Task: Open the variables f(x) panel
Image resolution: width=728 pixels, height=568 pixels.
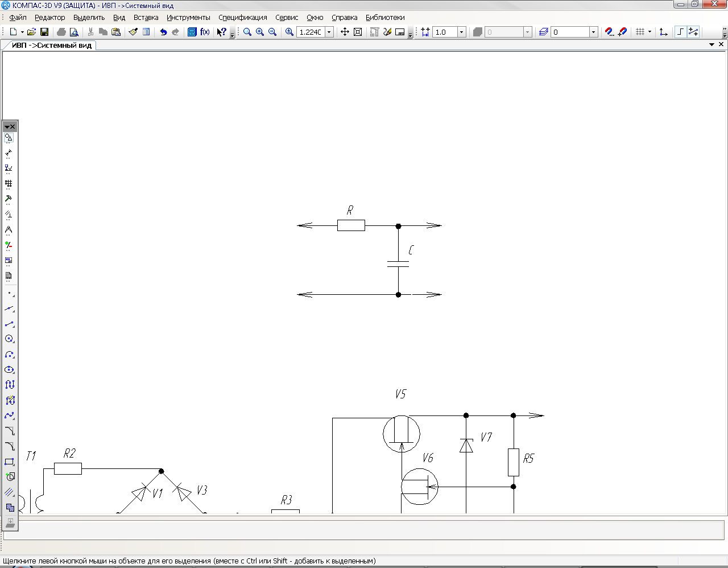Action: 205,32
